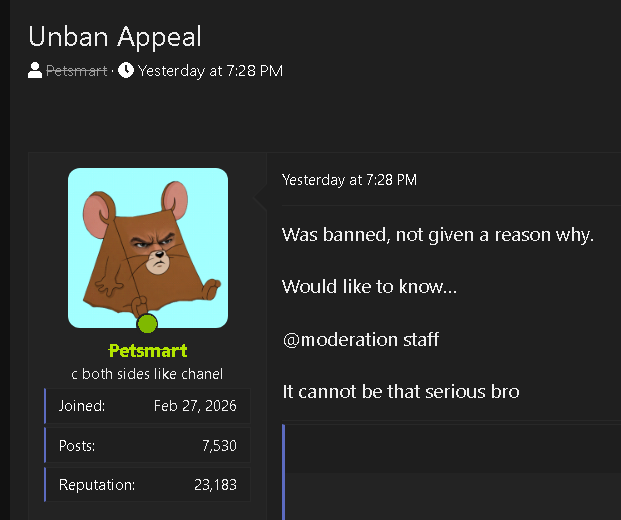Screen dimensions: 621x520
Task: Click the user title 'c both sides like chanel'
Action: coord(147,374)
